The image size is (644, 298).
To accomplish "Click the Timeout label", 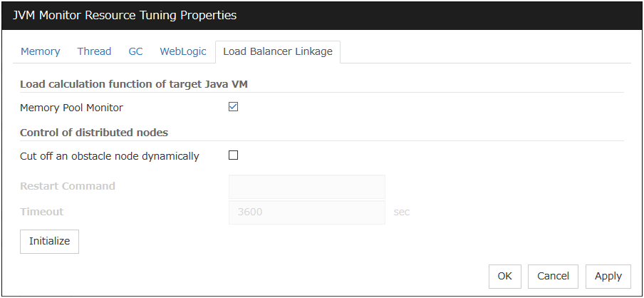I will tap(41, 212).
